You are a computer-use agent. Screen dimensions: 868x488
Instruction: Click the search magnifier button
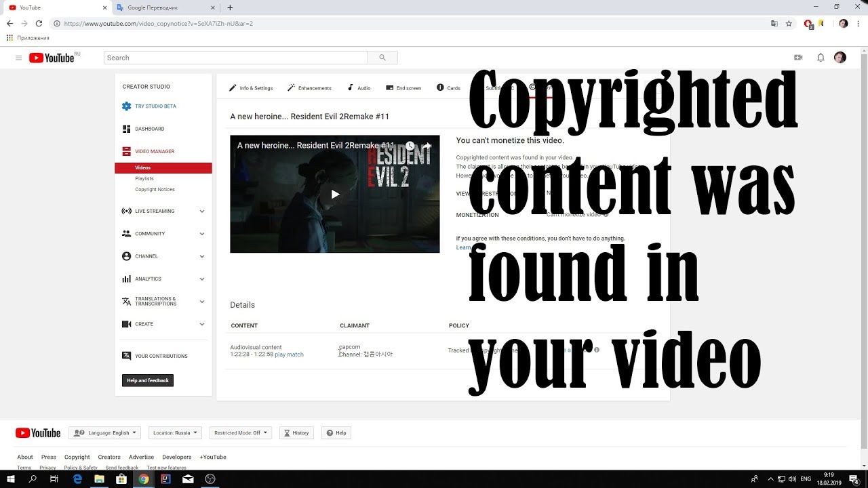382,58
